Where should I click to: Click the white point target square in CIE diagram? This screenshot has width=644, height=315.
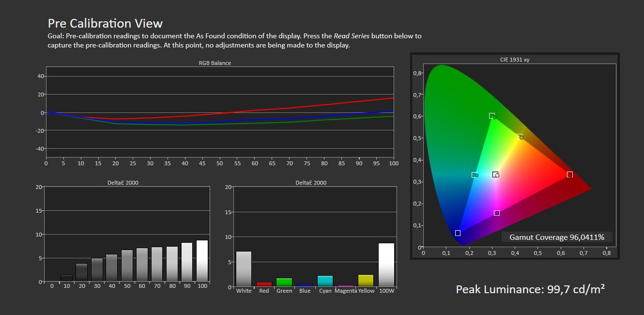pos(495,174)
